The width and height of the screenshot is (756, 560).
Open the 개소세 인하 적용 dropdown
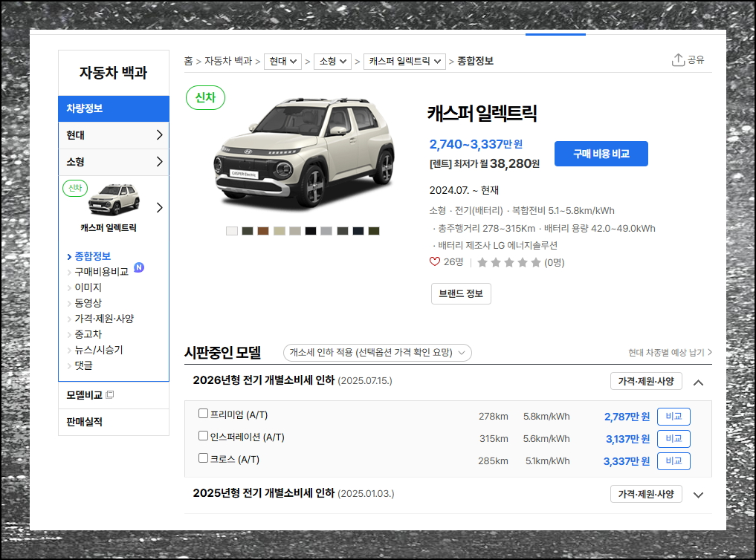tap(378, 353)
